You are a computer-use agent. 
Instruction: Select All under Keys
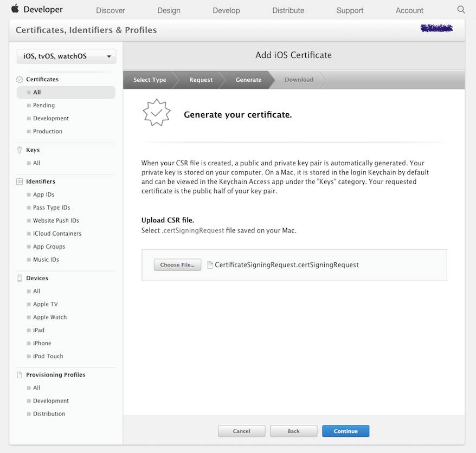(36, 163)
